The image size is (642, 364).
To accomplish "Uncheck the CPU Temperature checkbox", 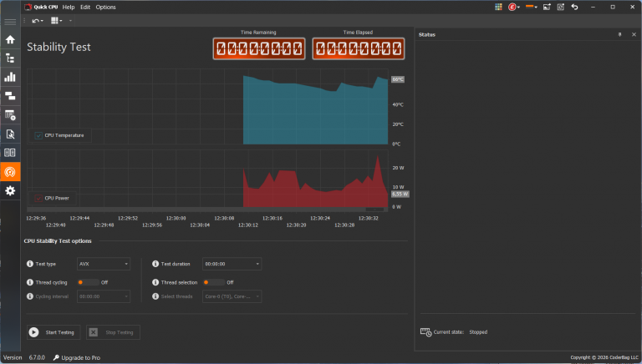I will 38,135.
